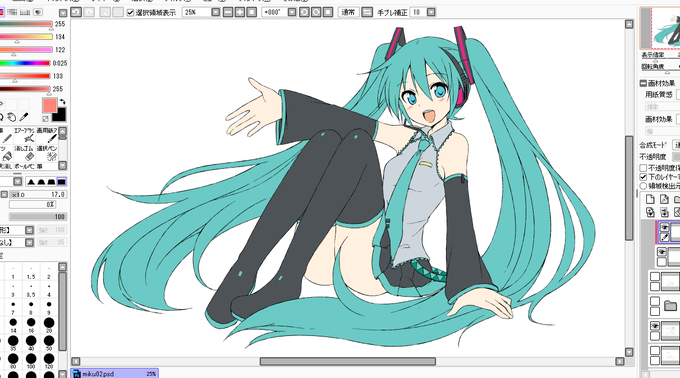680x378 pixels.
Task: Adjust the hue slider showing 025
Action: pyautogui.click(x=25, y=63)
